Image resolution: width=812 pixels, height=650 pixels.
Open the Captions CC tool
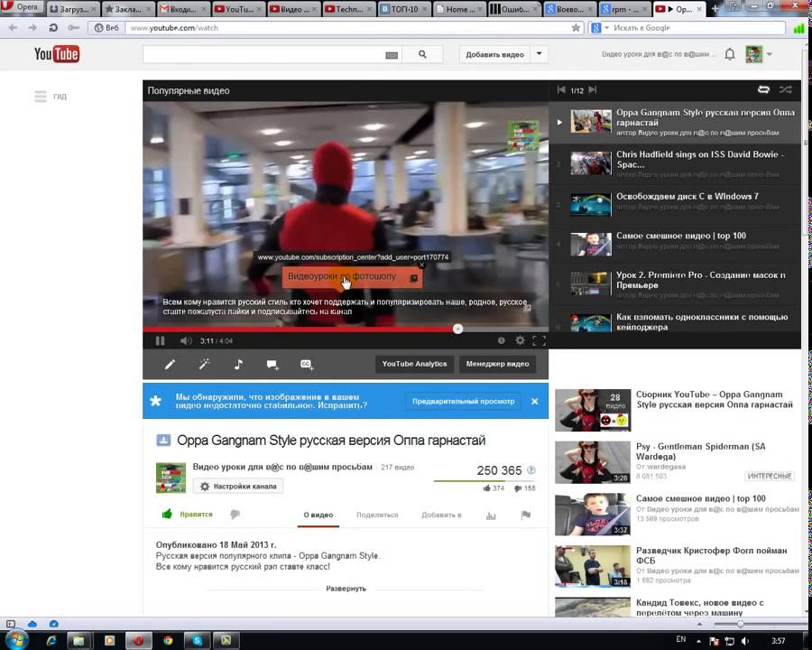click(x=307, y=365)
